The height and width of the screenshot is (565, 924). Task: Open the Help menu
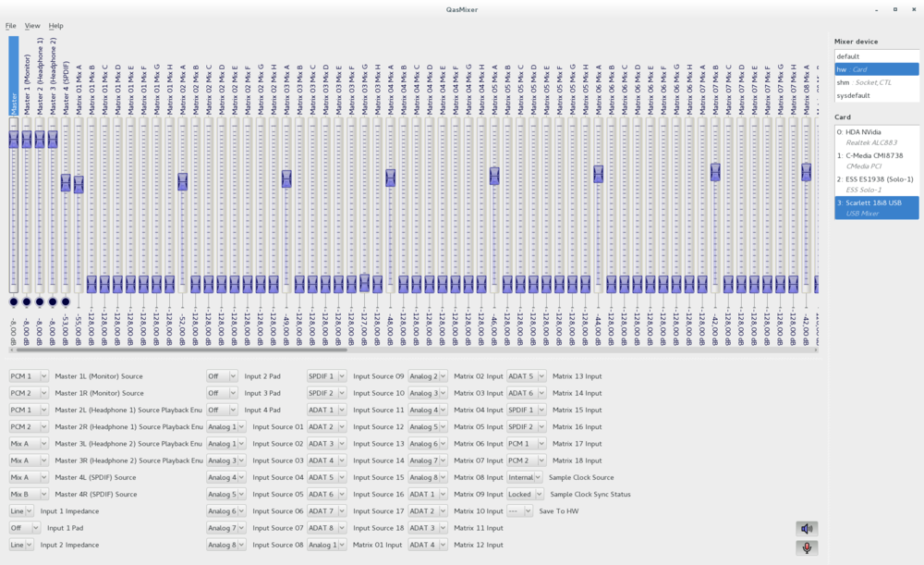coord(56,26)
